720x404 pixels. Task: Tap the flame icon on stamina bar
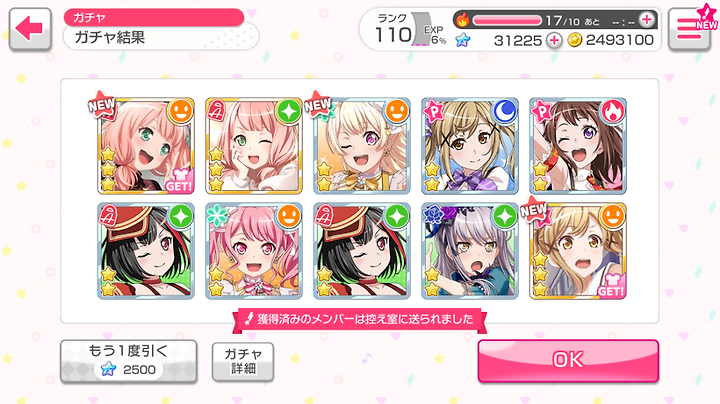[x=462, y=20]
